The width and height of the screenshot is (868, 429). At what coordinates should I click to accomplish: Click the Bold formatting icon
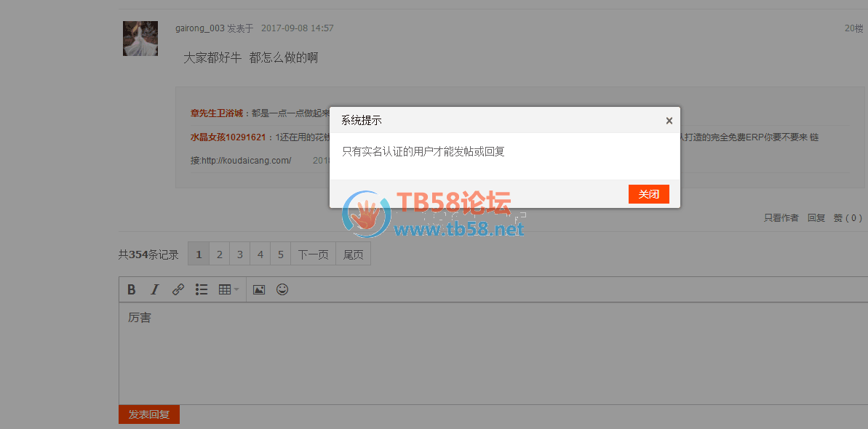click(132, 289)
